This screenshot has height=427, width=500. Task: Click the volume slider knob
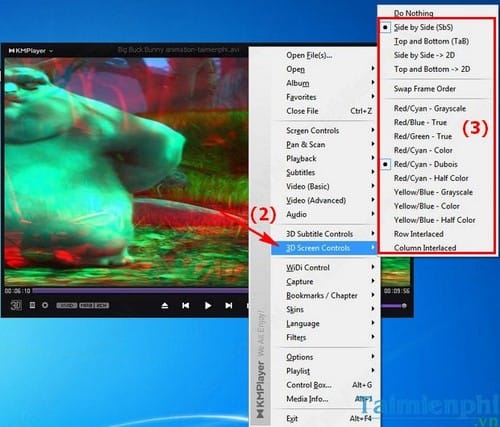click(404, 305)
